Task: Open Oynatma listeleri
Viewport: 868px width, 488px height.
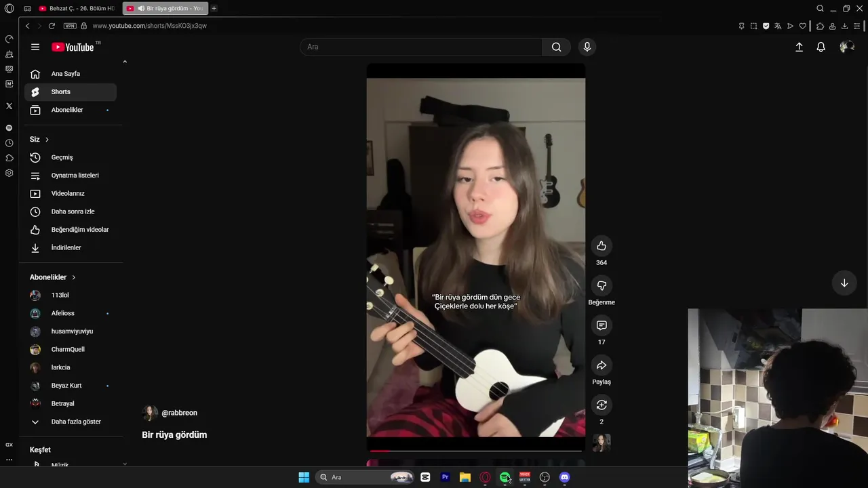Action: [x=71, y=176]
